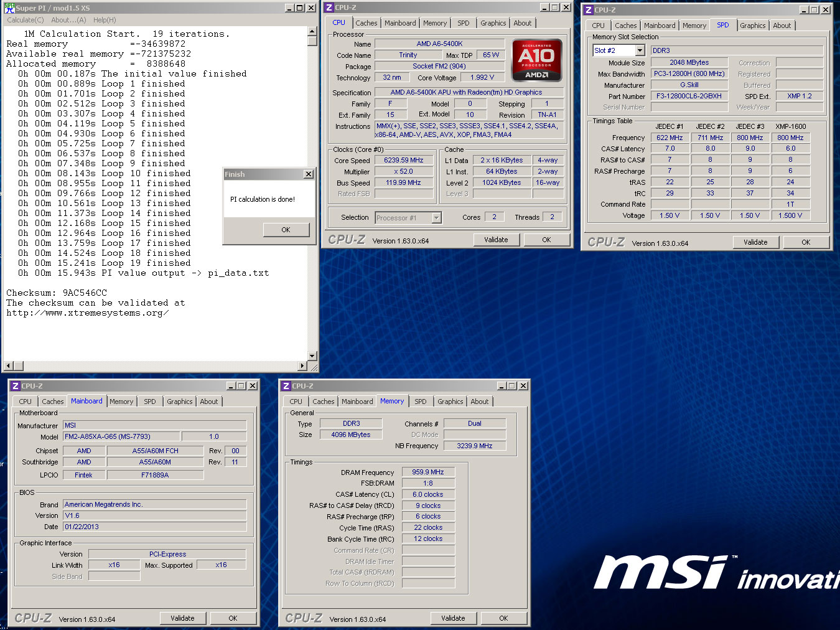Click the DRAM Frequency 959.9 MHz value
This screenshot has width=840, height=630.
coord(428,472)
